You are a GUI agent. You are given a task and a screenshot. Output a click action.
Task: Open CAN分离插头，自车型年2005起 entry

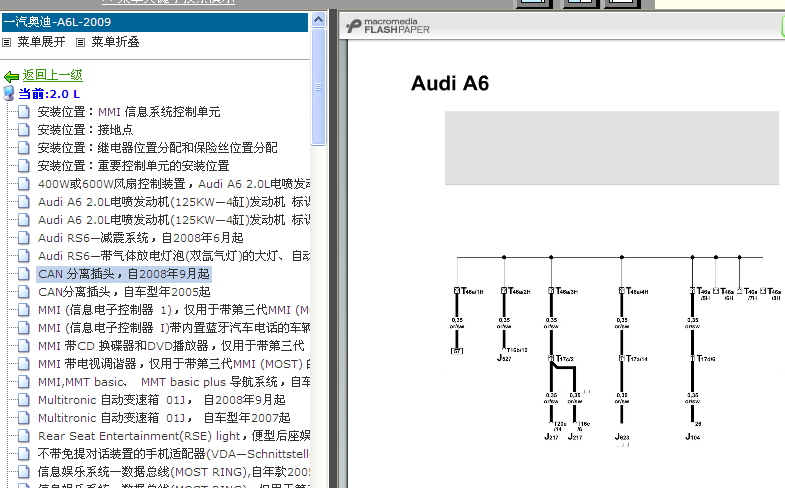124,292
